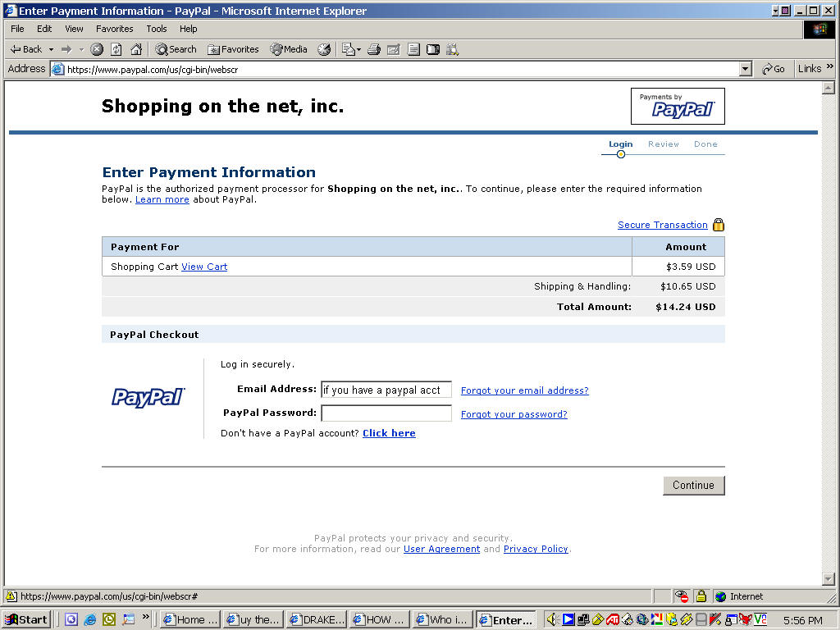
Task: Expand the Quick Launch overflow chevron
Action: 146,617
